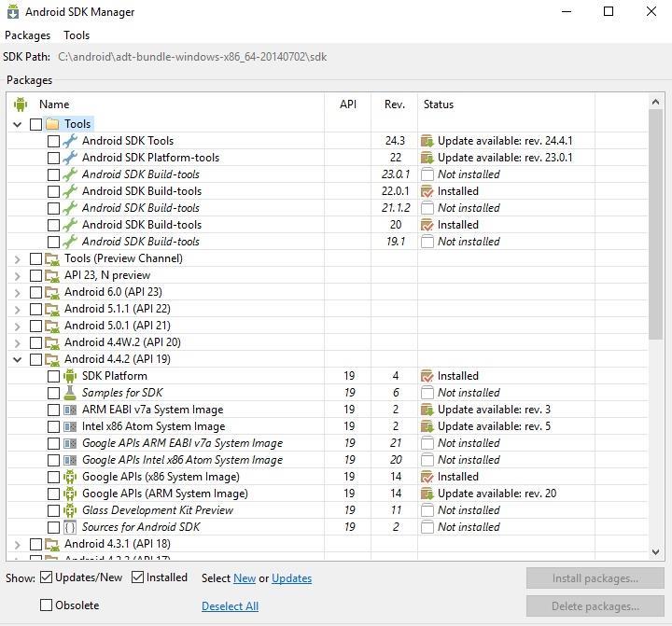Collapse the Android 4.4.2 (API 19) group
Viewport: 672px width, 626px height.
tap(17, 359)
